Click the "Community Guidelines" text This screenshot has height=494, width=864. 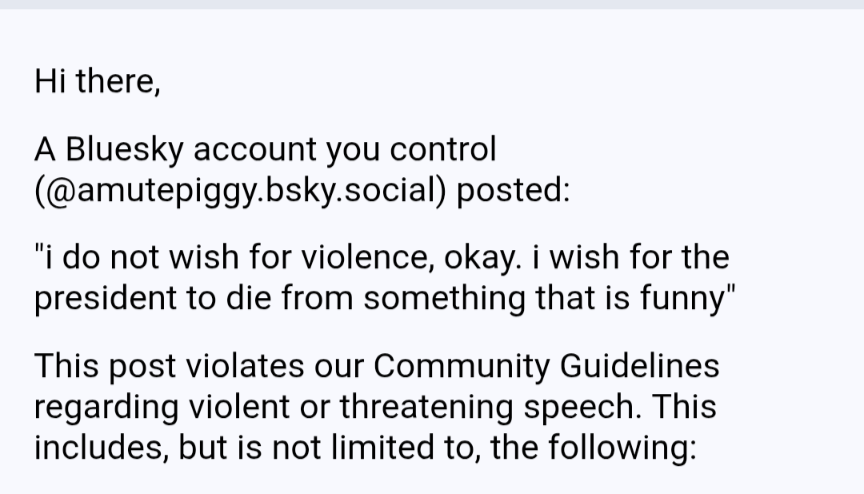coord(546,366)
